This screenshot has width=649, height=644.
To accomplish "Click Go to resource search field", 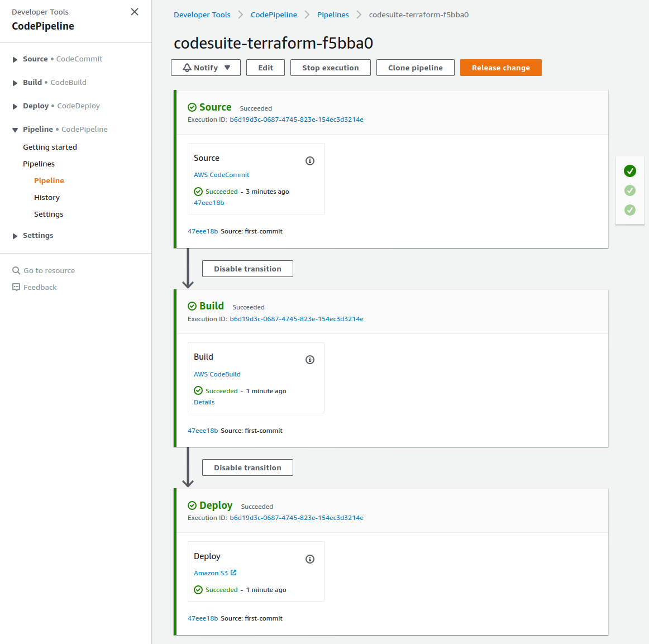I will 49,270.
